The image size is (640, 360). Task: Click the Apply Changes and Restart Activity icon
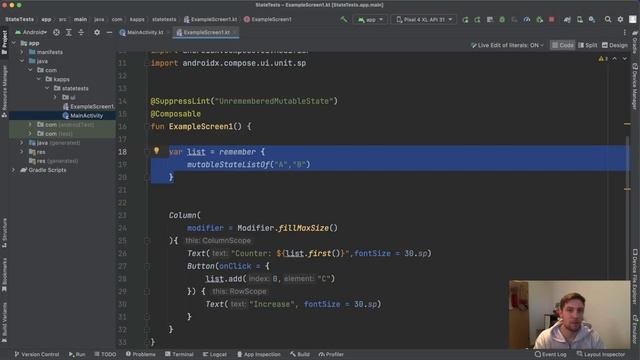tap(465, 20)
